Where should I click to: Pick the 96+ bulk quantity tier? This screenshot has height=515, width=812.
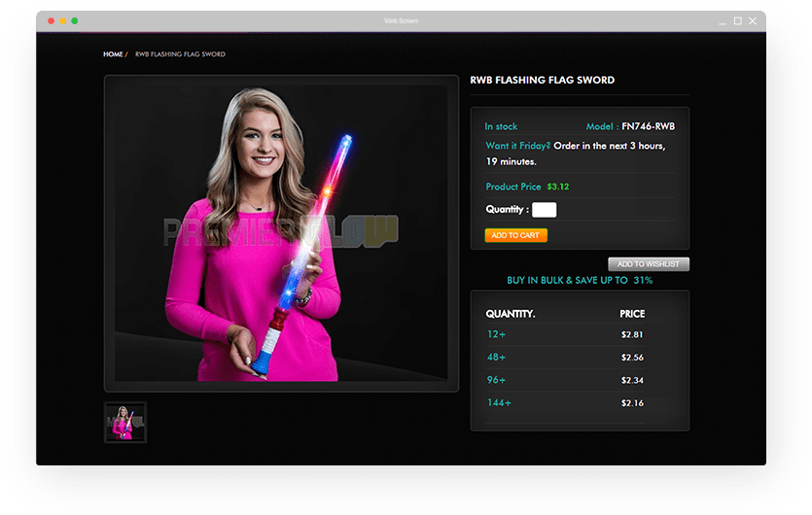click(496, 380)
